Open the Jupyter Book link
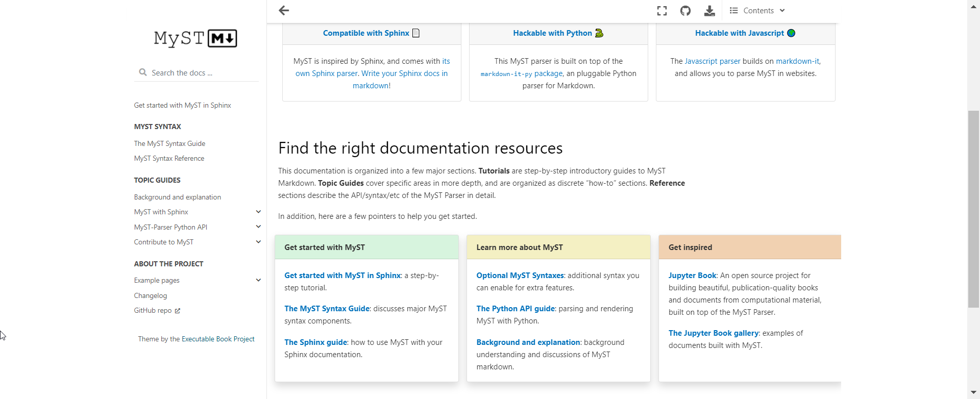The image size is (980, 399). [x=692, y=276]
